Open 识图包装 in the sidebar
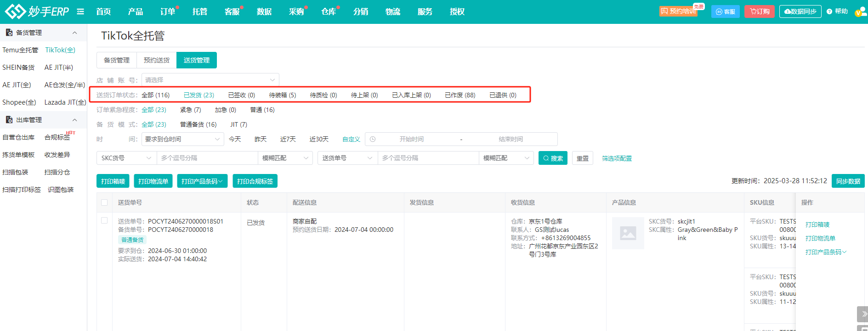Viewport: 868px width, 331px height. point(61,190)
